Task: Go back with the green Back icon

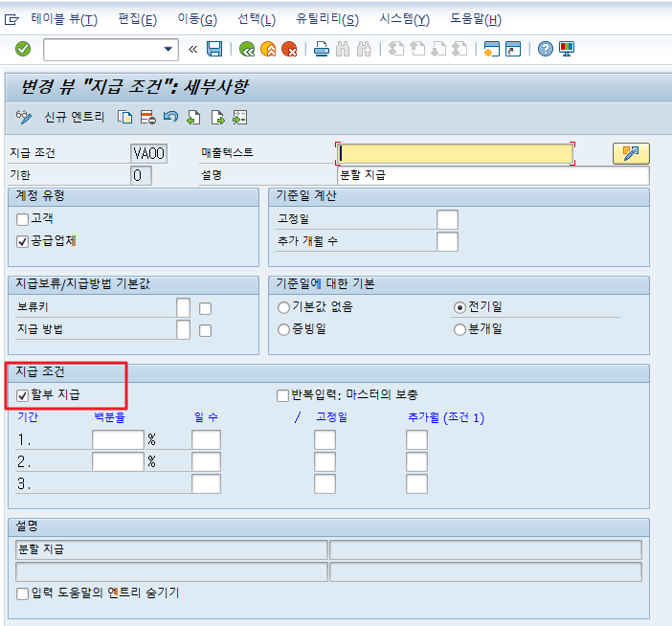Action: (247, 49)
